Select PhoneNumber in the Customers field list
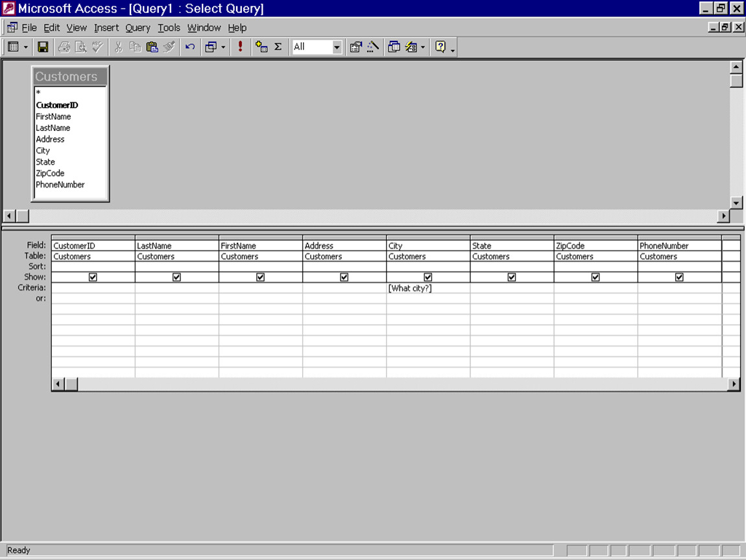 pyautogui.click(x=70, y=185)
